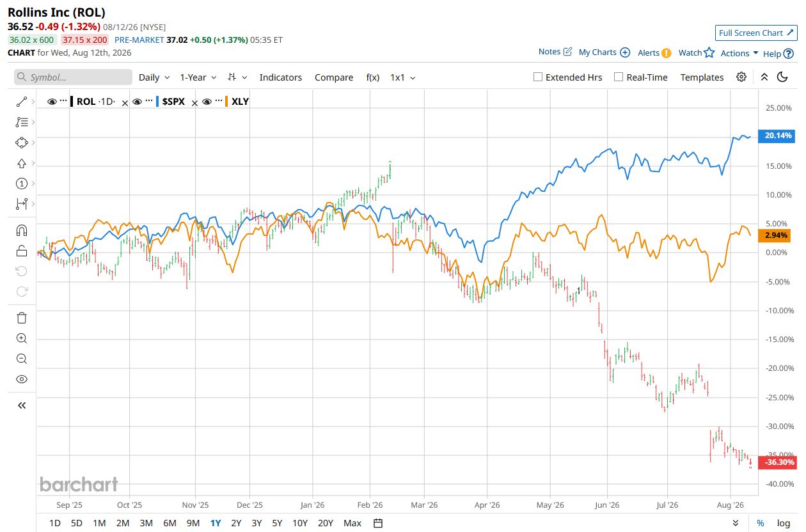The width and height of the screenshot is (806, 532).
Task: Toggle $SPX series visibility eye
Action: pos(137,101)
